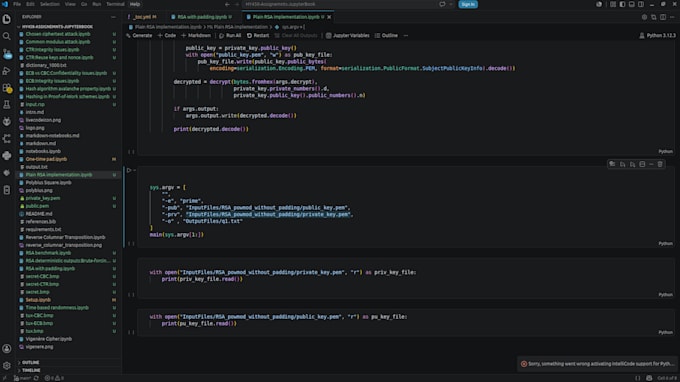Open the Selection menu
Screen dimensions: 680x382
tap(50, 4)
